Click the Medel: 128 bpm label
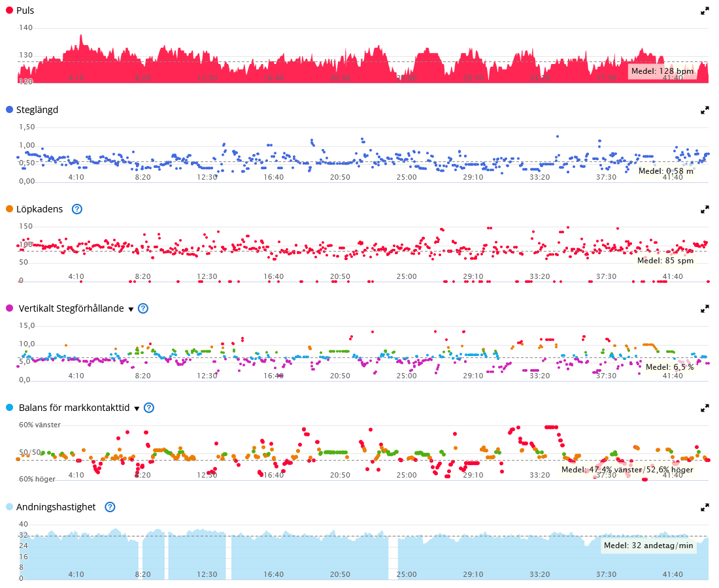Viewport: 719px width, 588px height. pos(662,71)
